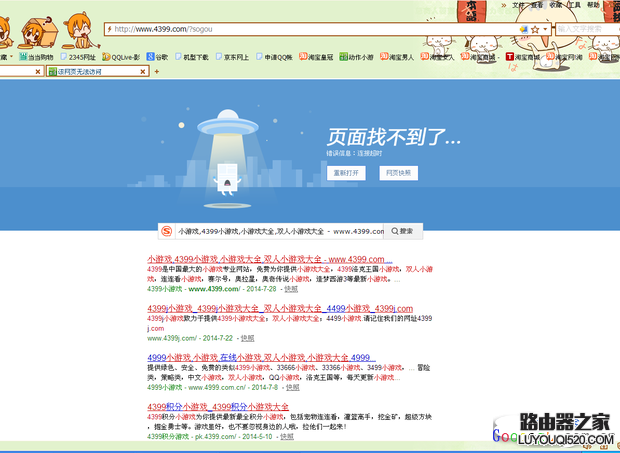Open the 淘宝女人 bookmark
Screen dimensions: 620x453
coord(437,57)
